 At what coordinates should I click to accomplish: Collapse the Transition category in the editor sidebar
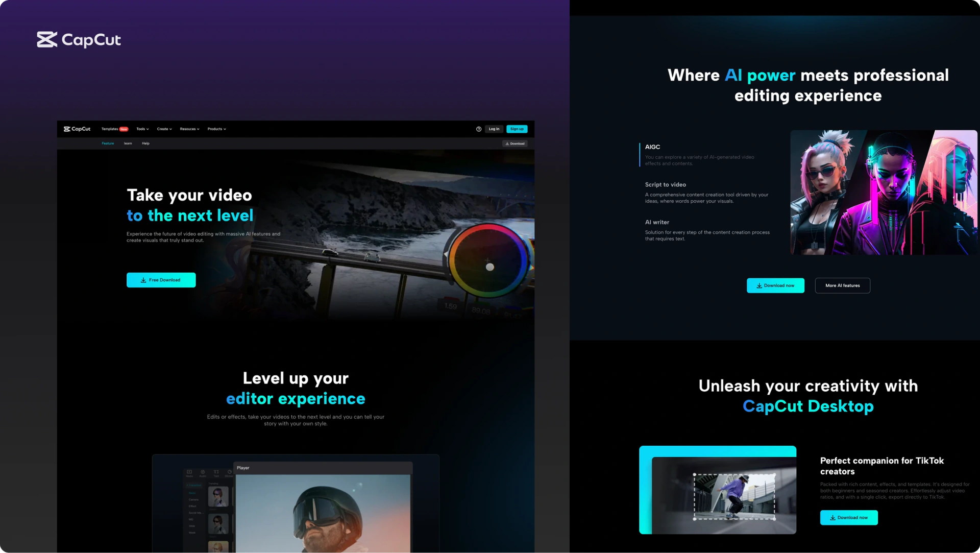click(194, 485)
